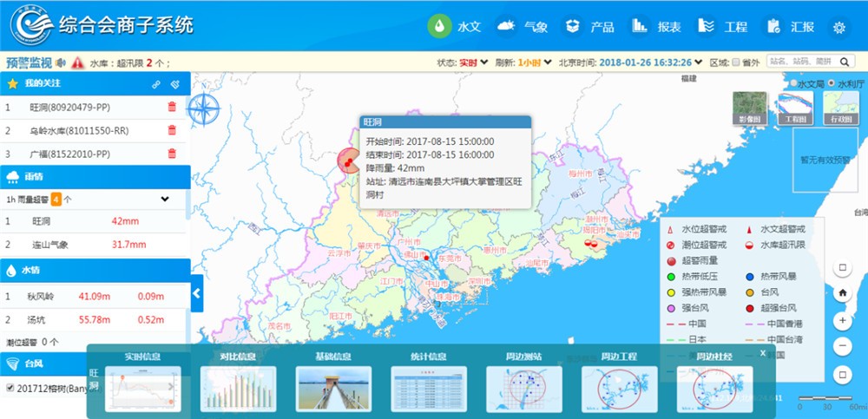Collapse the left sidebar with arrow handle

196,293
